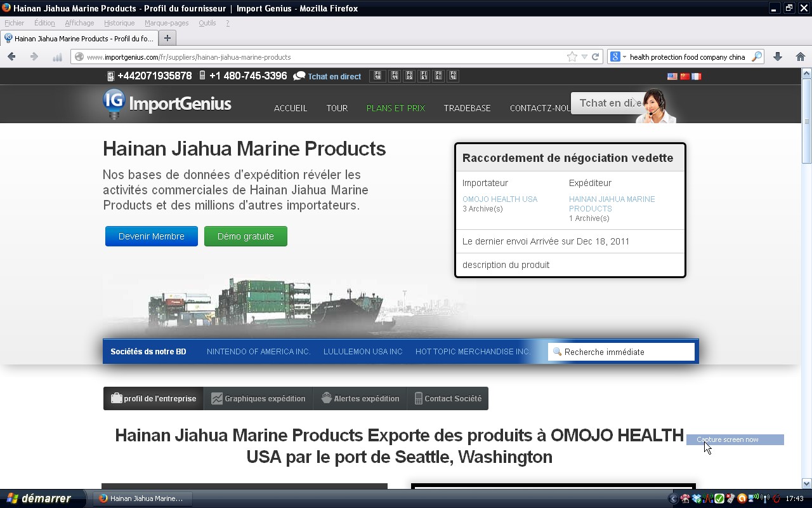The height and width of the screenshot is (508, 812).
Task: Go back with the browser back arrow
Action: click(11, 57)
